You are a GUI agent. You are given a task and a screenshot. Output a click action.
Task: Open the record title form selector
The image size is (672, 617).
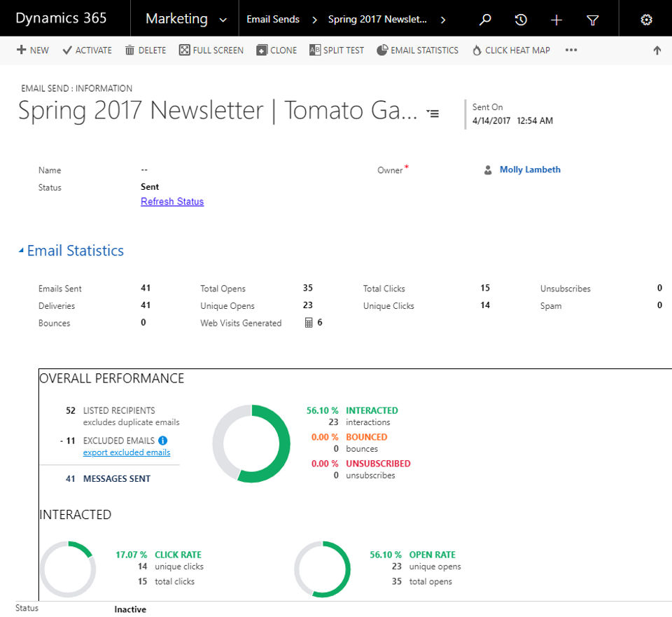coord(433,113)
